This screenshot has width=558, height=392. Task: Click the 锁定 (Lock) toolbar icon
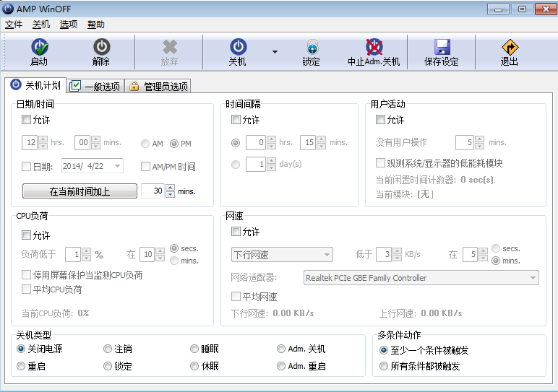(311, 48)
